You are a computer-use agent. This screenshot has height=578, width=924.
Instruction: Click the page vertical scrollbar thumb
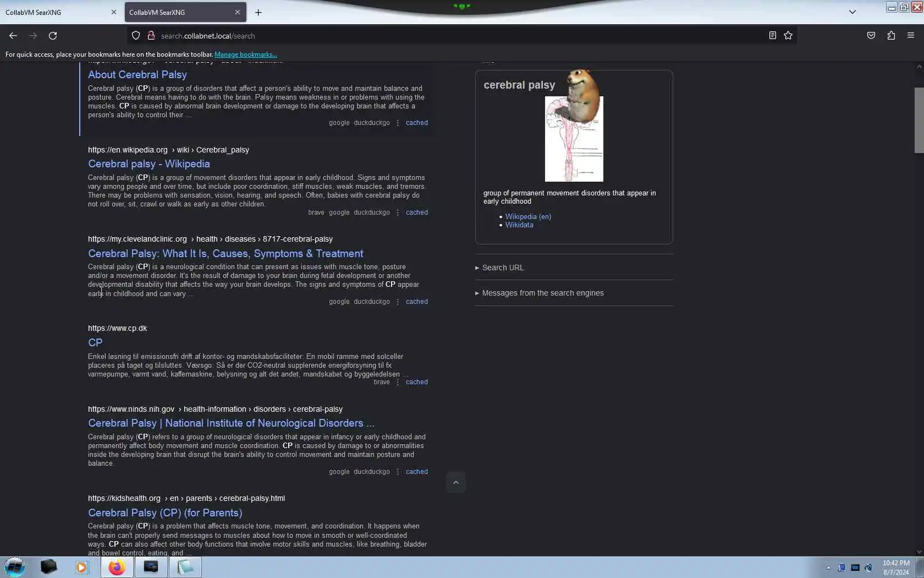(x=919, y=120)
